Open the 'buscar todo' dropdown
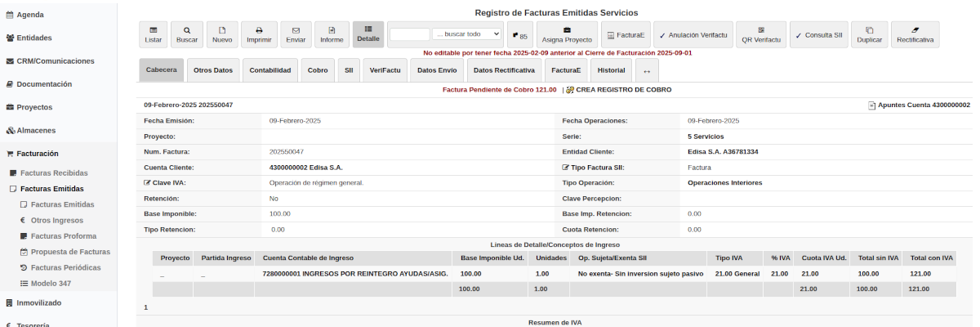 coord(467,34)
